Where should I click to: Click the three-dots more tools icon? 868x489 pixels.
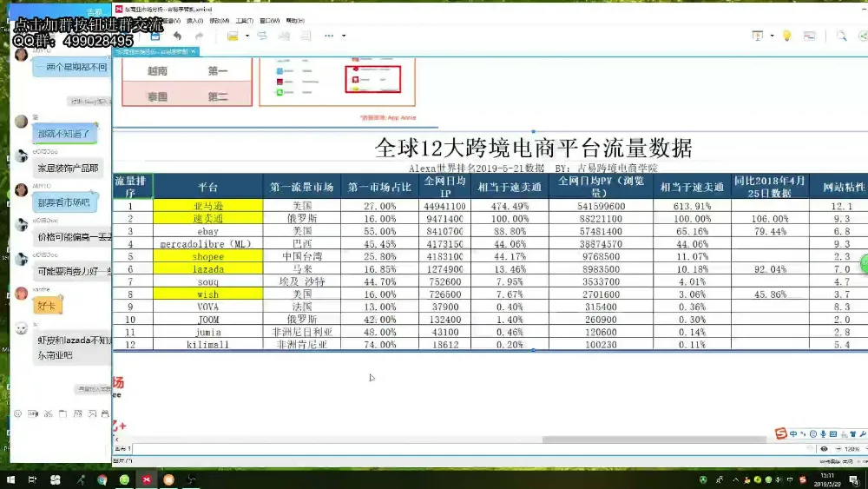tap(329, 36)
